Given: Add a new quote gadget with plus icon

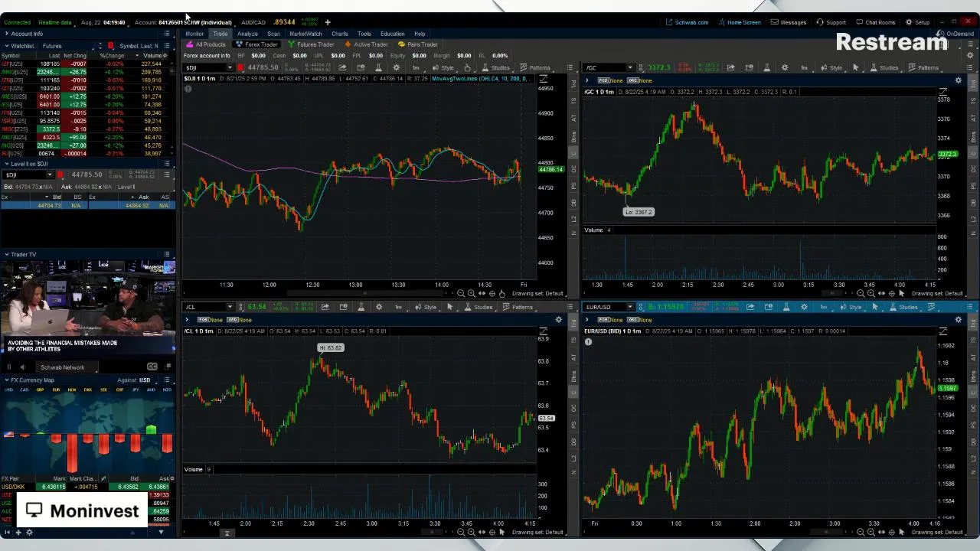Looking at the screenshot, I should click(328, 22).
